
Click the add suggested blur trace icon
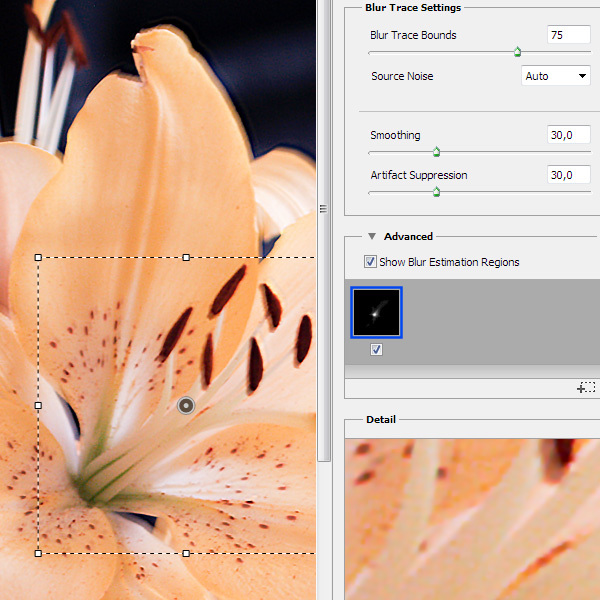click(587, 387)
